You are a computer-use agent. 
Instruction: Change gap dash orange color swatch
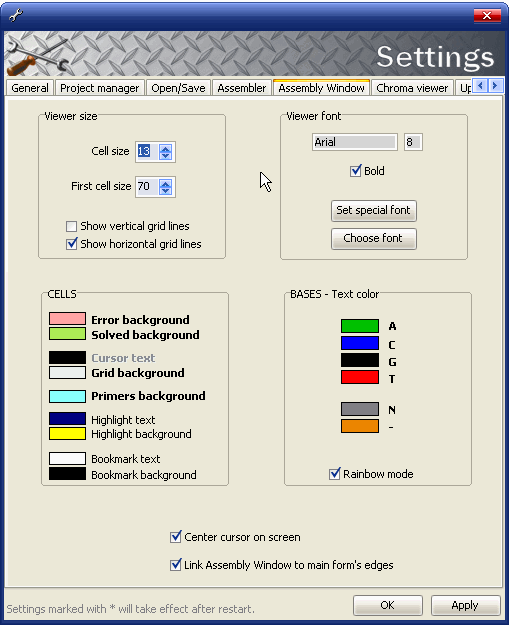[x=360, y=426]
